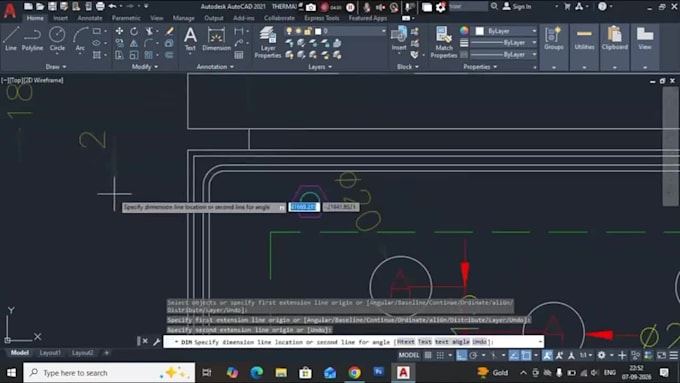The image size is (680, 383).
Task: Open the Utilities panel button
Action: coord(584,39)
